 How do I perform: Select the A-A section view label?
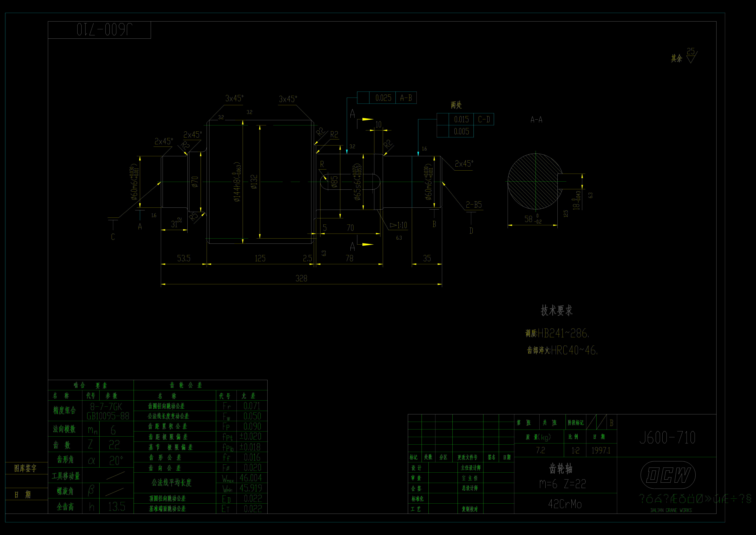pyautogui.click(x=536, y=120)
